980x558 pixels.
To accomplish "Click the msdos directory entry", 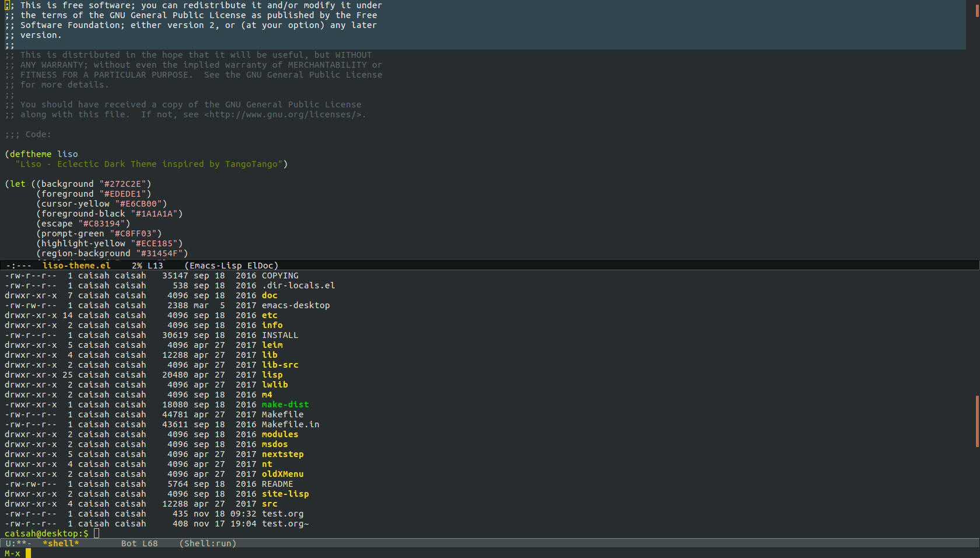I will (x=275, y=444).
